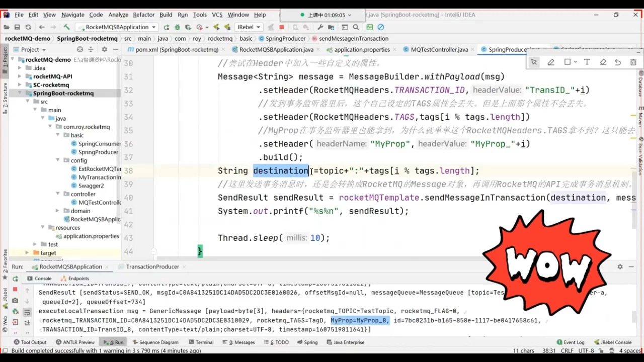The width and height of the screenshot is (644, 362).
Task: Start debugging with the bug icon
Action: coord(178,27)
